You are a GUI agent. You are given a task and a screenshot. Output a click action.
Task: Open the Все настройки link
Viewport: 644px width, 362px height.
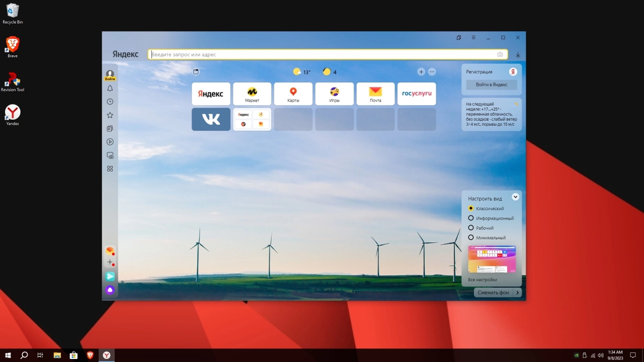(482, 280)
